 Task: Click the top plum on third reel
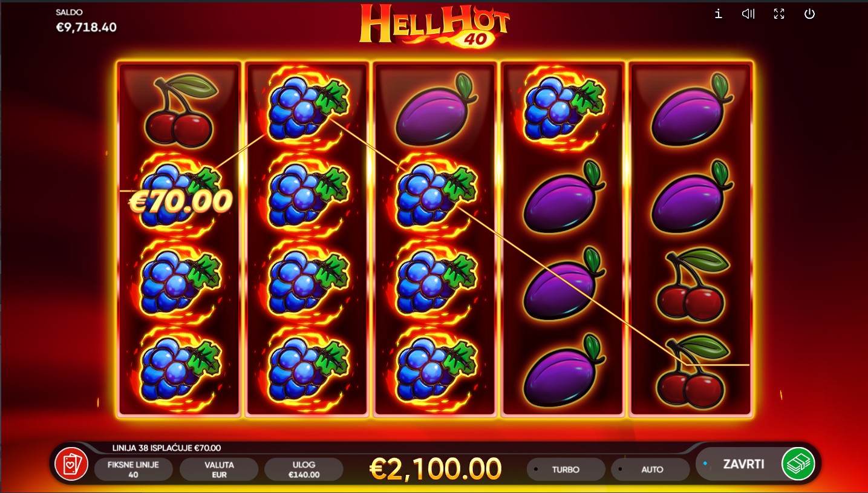(x=436, y=109)
